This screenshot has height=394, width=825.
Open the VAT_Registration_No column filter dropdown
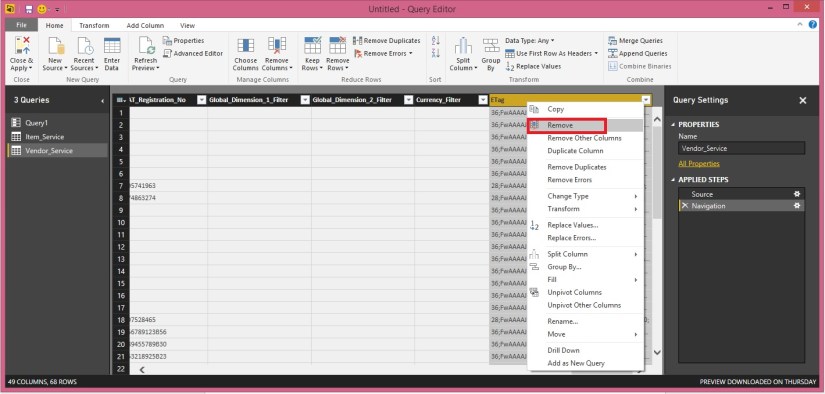(x=201, y=100)
